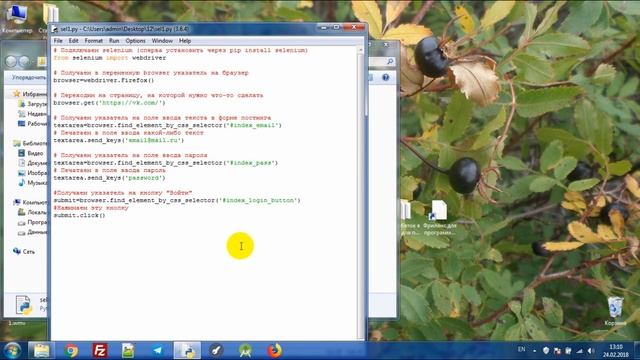The width and height of the screenshot is (640, 360).
Task: Click the Python file thumbnail in Explorer details pane
Action: 23,305
